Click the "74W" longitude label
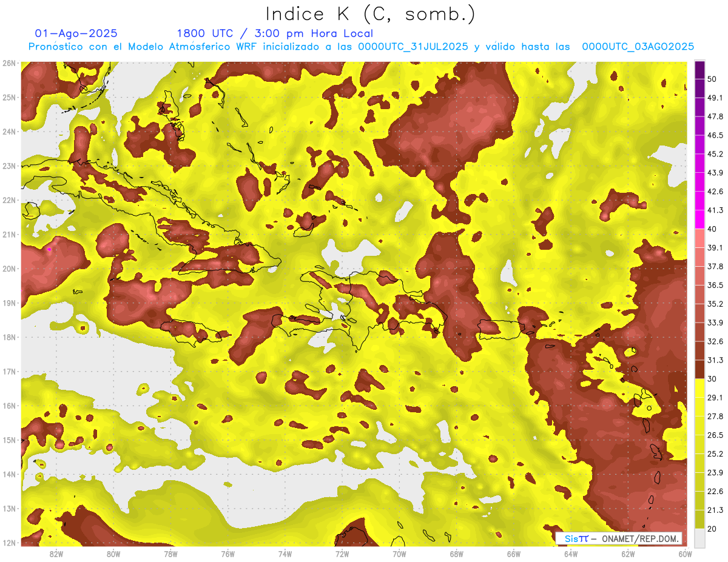728x562 pixels. (285, 554)
